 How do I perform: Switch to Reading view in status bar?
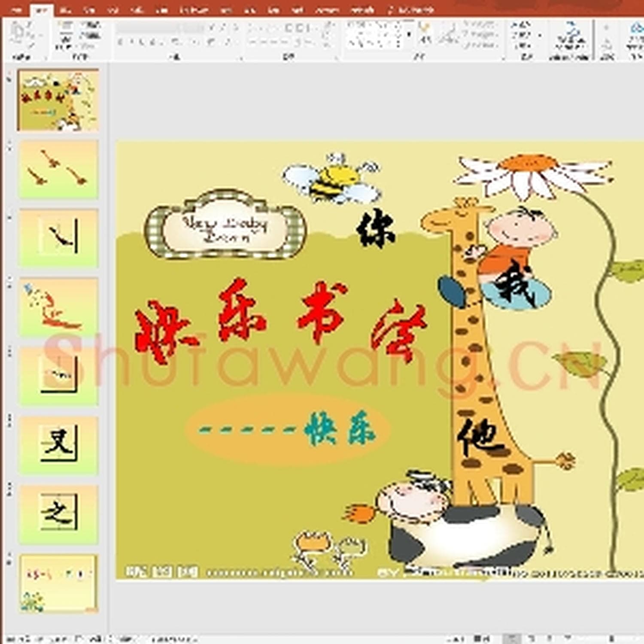[550, 638]
